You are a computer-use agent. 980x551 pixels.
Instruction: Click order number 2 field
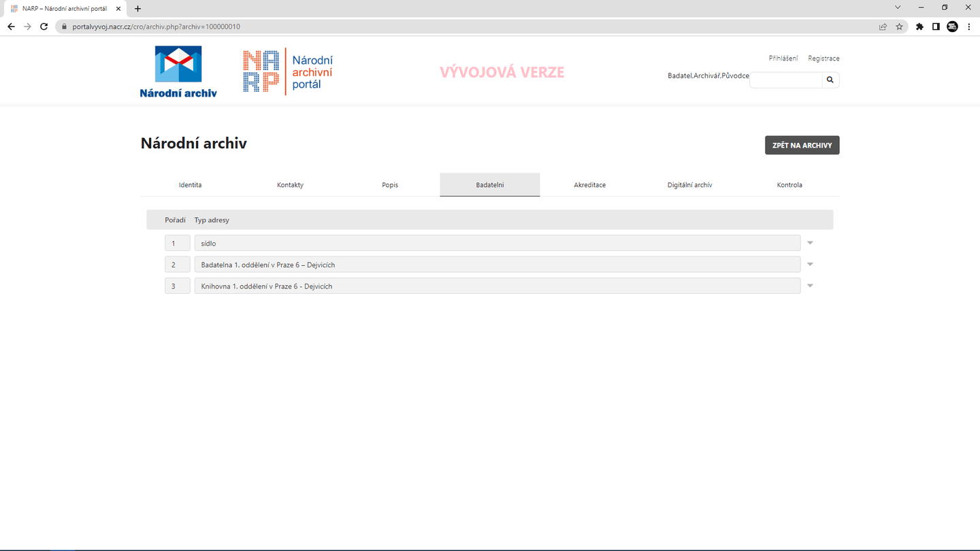(178, 265)
